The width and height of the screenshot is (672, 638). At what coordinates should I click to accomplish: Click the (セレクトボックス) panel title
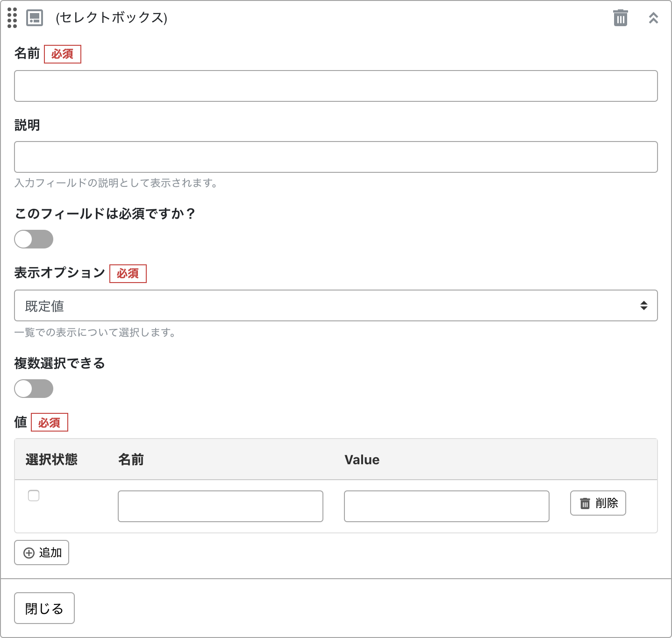coord(111,18)
